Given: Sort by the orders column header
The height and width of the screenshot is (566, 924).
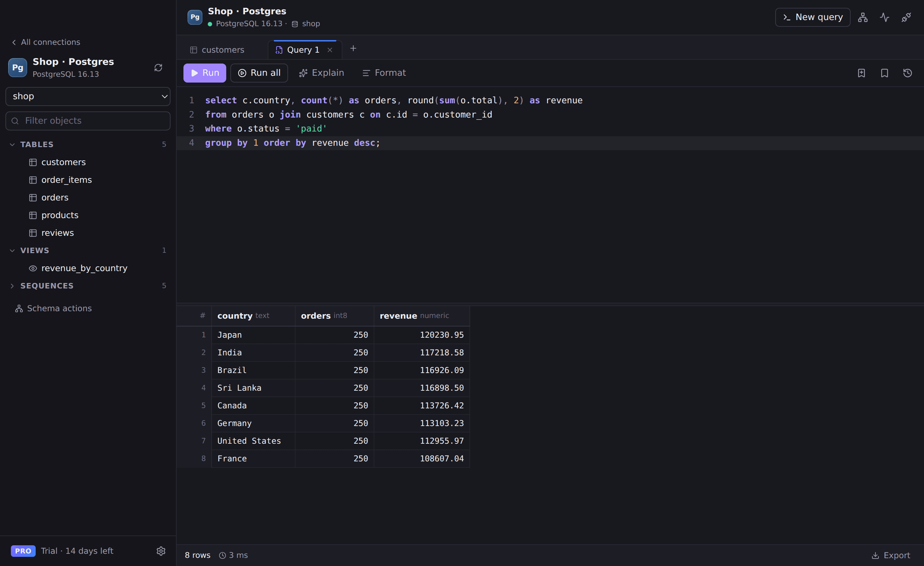Looking at the screenshot, I should pos(334,316).
